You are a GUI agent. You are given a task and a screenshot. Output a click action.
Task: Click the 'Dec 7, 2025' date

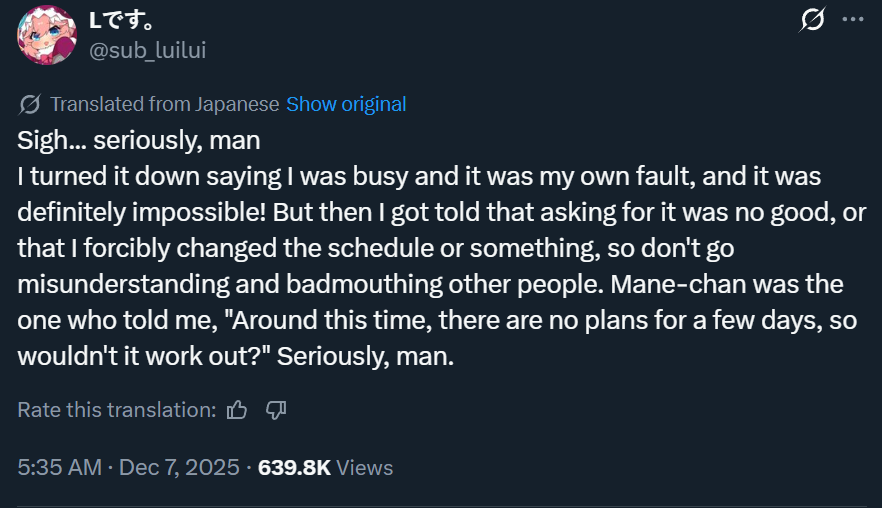coord(179,467)
